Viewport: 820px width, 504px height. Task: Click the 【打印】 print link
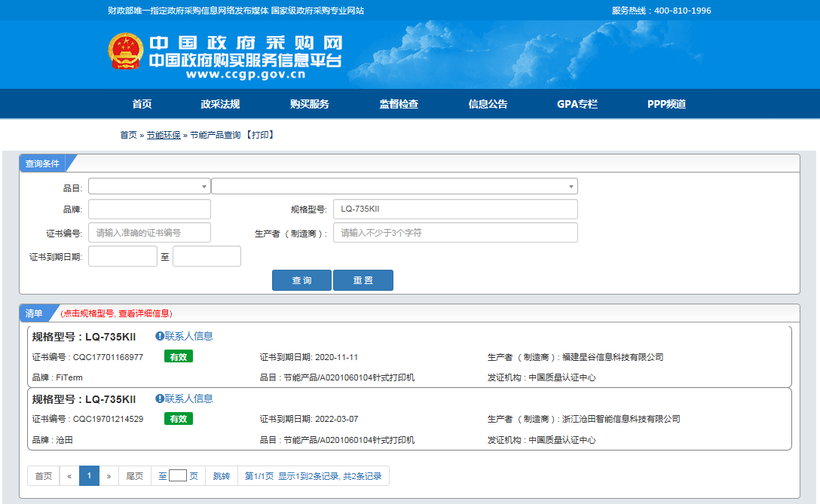click(x=260, y=135)
